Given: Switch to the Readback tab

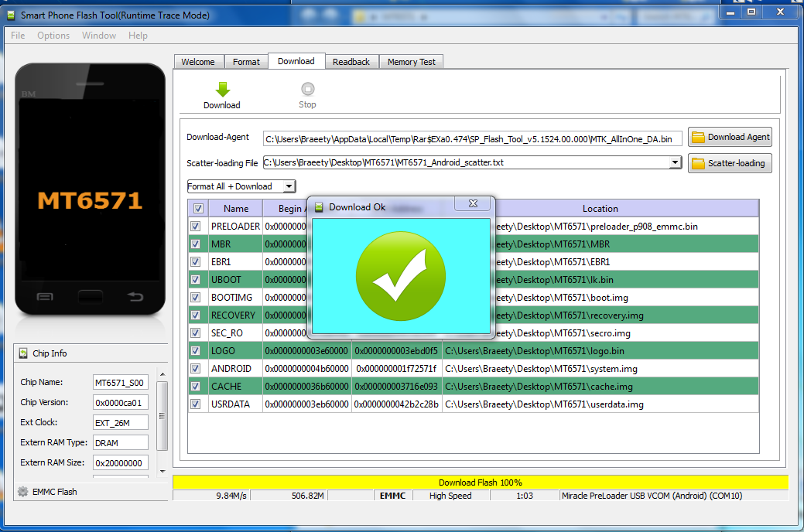Looking at the screenshot, I should (351, 62).
